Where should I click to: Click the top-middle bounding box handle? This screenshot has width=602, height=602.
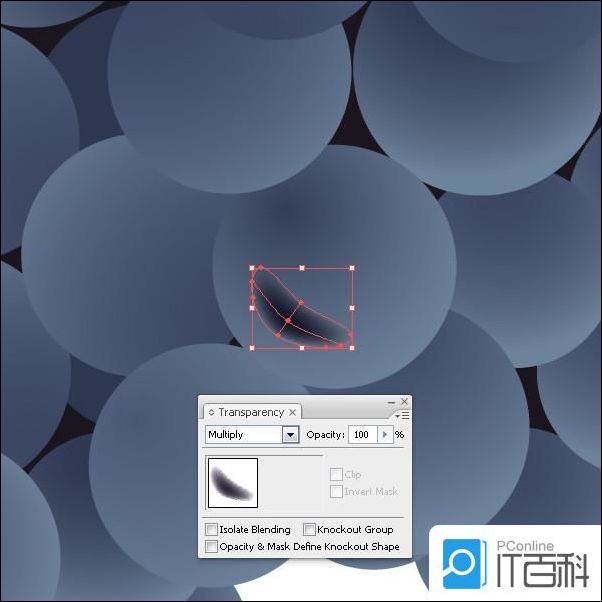[302, 268]
